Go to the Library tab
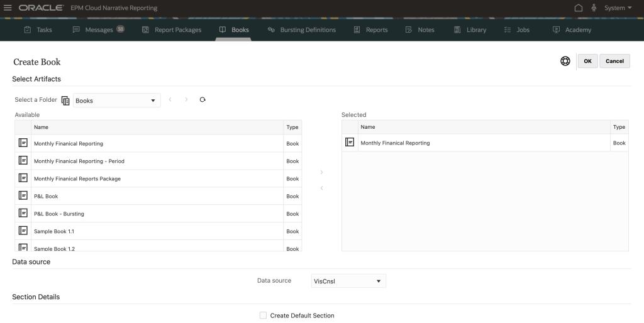Screen dimensions: 644x323 470,30
